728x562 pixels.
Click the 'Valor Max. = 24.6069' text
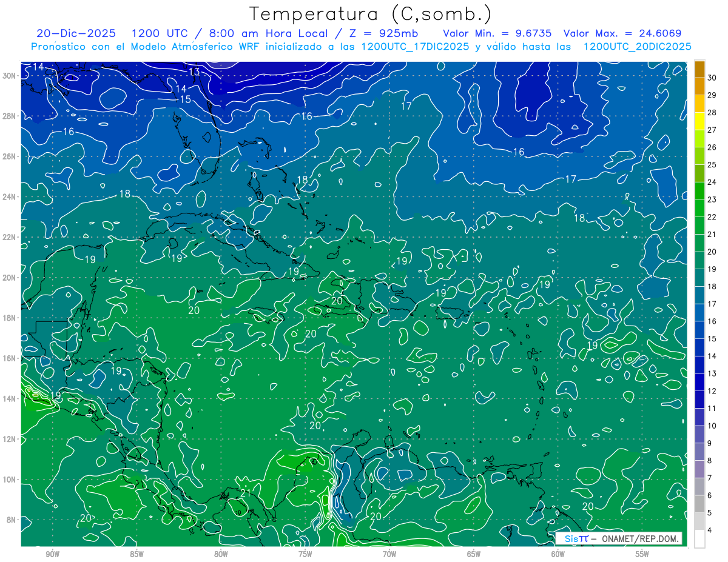pyautogui.click(x=622, y=33)
